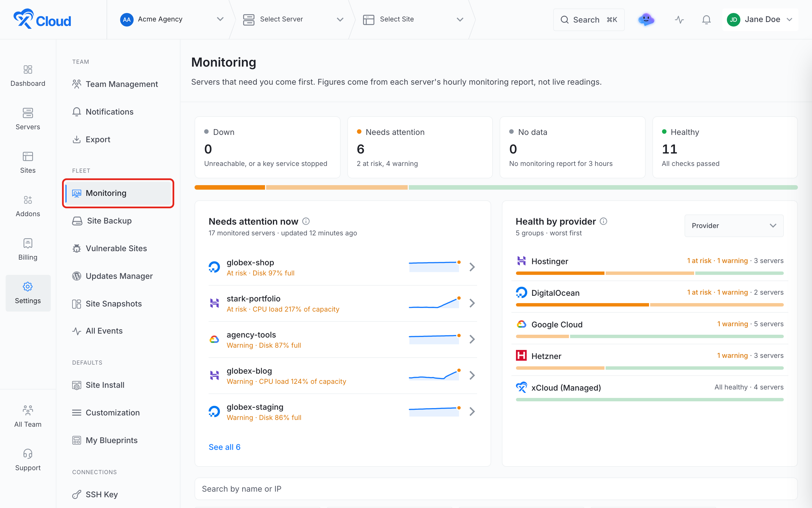Click the xCloud (Managed) provider logo
This screenshot has width=812, height=508.
pos(521,387)
